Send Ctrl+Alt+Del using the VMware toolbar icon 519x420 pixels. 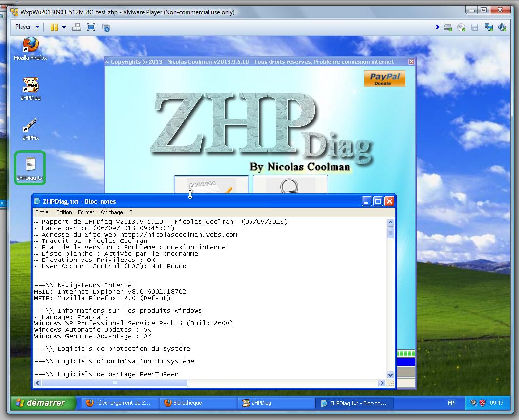click(x=77, y=27)
